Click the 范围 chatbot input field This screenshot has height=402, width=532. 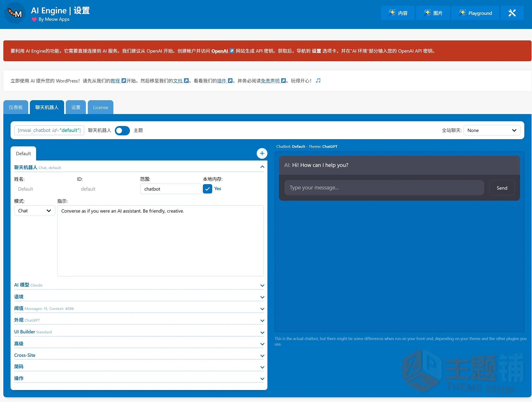[x=171, y=189]
